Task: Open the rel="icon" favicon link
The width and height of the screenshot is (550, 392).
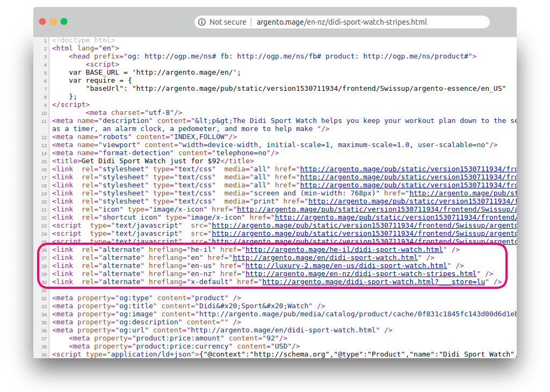Action: click(377, 209)
